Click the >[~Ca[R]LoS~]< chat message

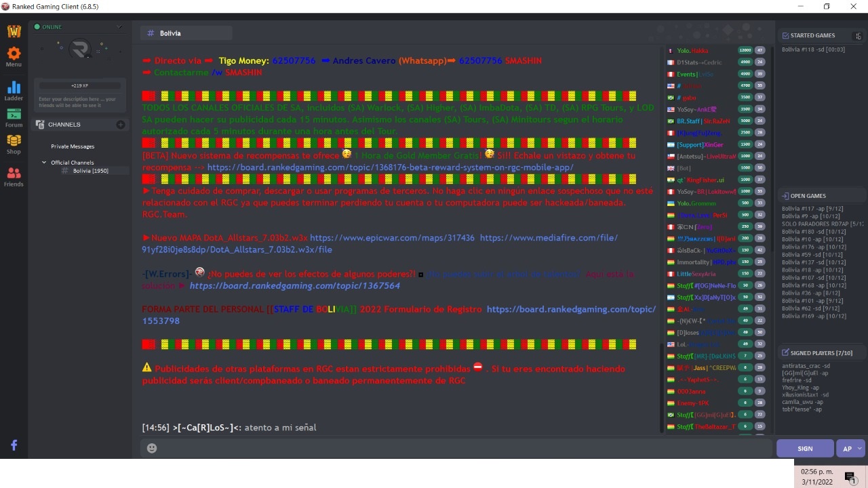229,428
